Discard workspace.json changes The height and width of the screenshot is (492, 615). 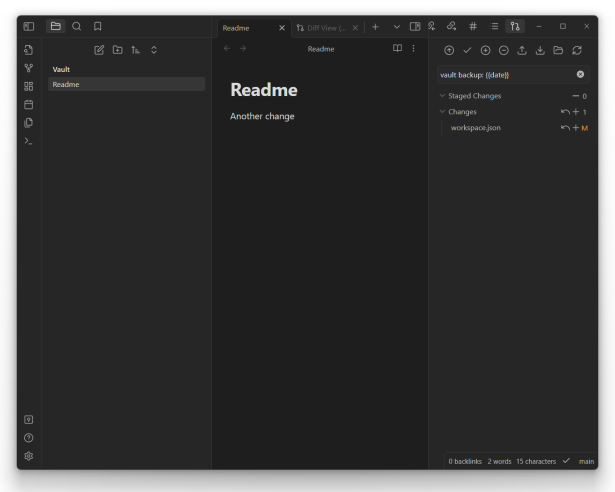point(565,128)
